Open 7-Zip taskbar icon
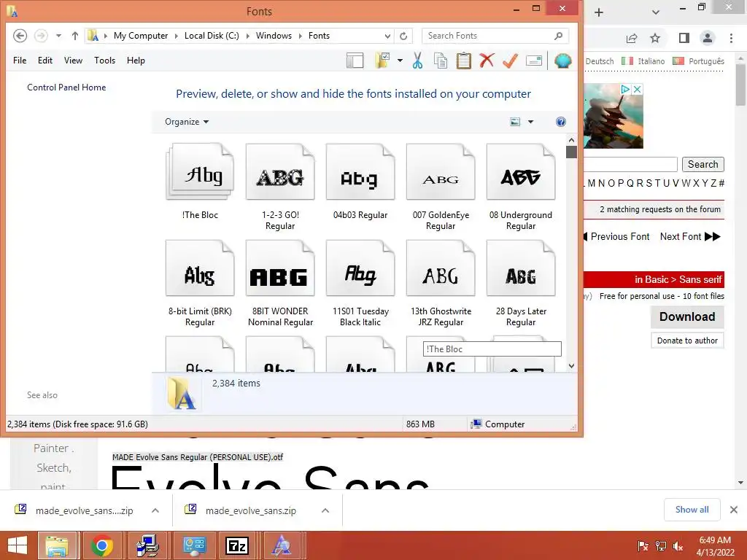The height and width of the screenshot is (560, 747). point(237,545)
